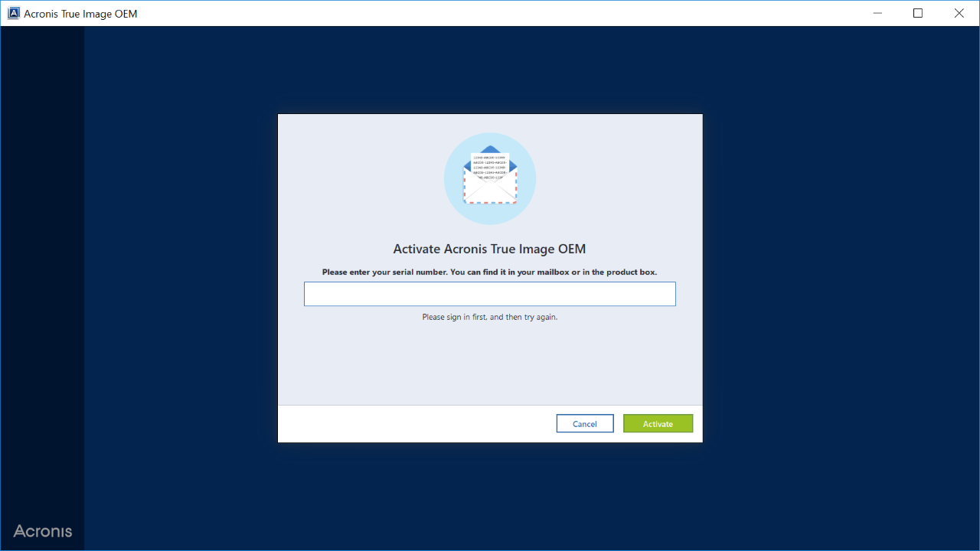The width and height of the screenshot is (980, 551).
Task: Click the 'Please enter your serial number' instruction
Action: pos(489,272)
